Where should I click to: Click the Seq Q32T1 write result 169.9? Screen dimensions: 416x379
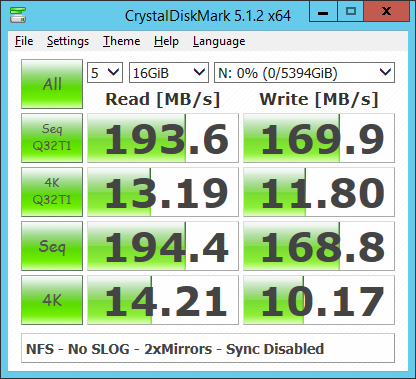(319, 138)
